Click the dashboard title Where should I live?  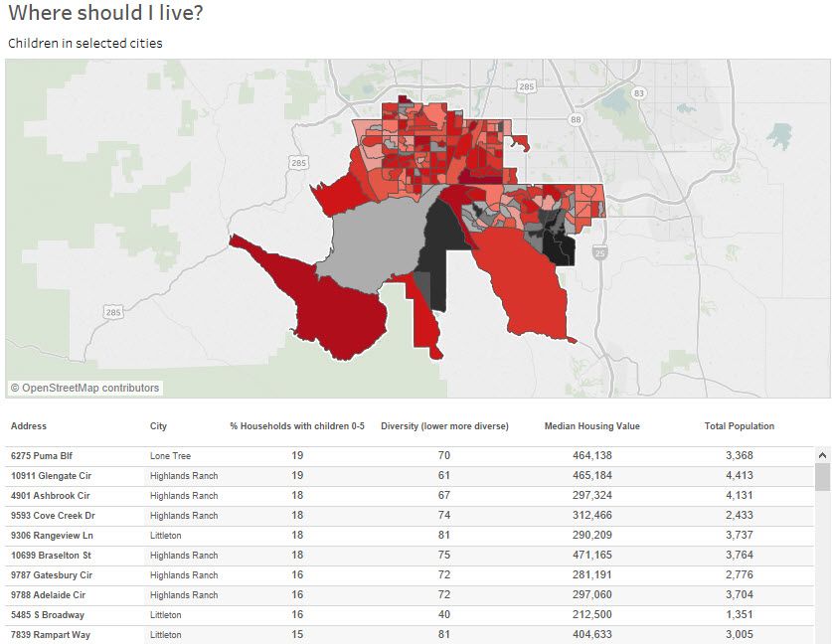[x=105, y=13]
